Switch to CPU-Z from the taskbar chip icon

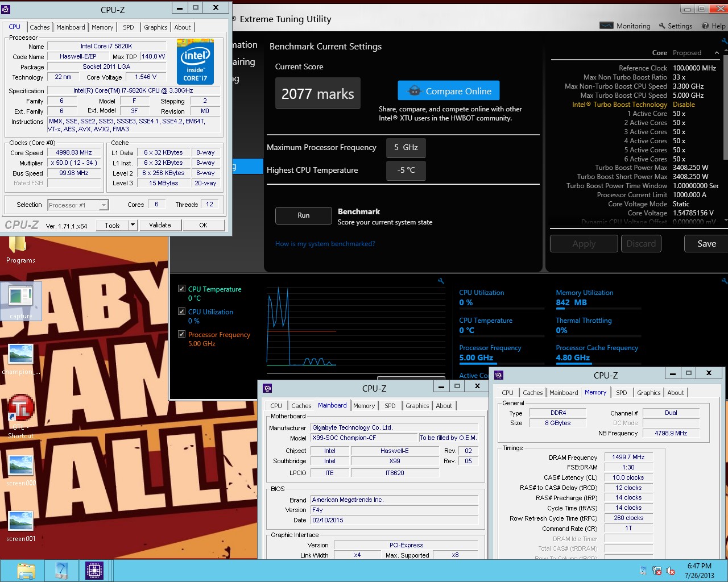[94, 571]
